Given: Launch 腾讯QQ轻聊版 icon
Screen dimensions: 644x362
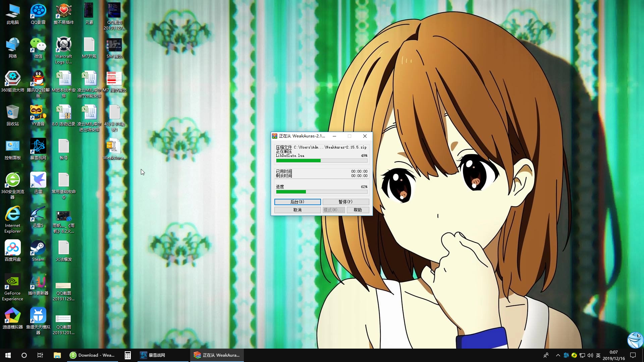Looking at the screenshot, I should [38, 84].
